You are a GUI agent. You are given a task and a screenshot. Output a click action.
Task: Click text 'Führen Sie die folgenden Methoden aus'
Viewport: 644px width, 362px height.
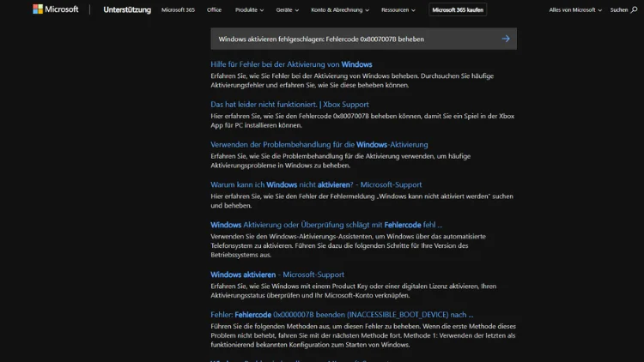[363, 335]
